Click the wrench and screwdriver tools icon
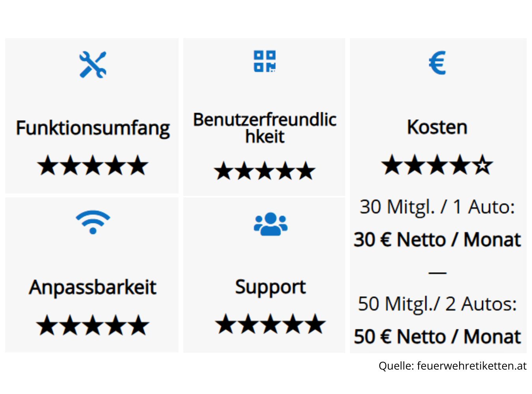 point(93,64)
